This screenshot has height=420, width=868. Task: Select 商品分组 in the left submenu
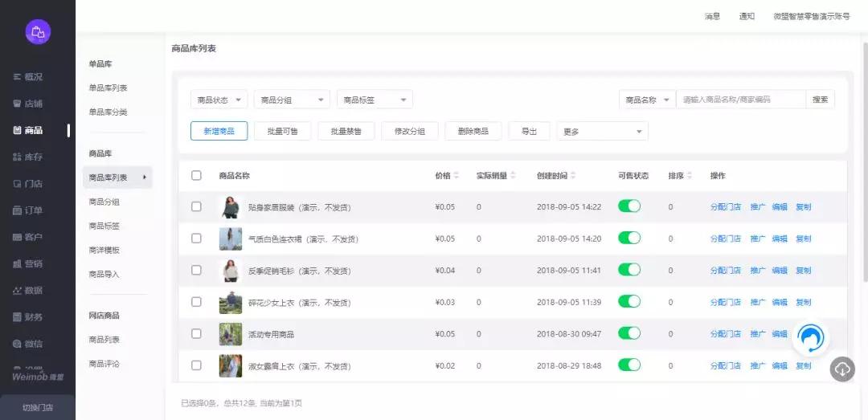pos(104,202)
